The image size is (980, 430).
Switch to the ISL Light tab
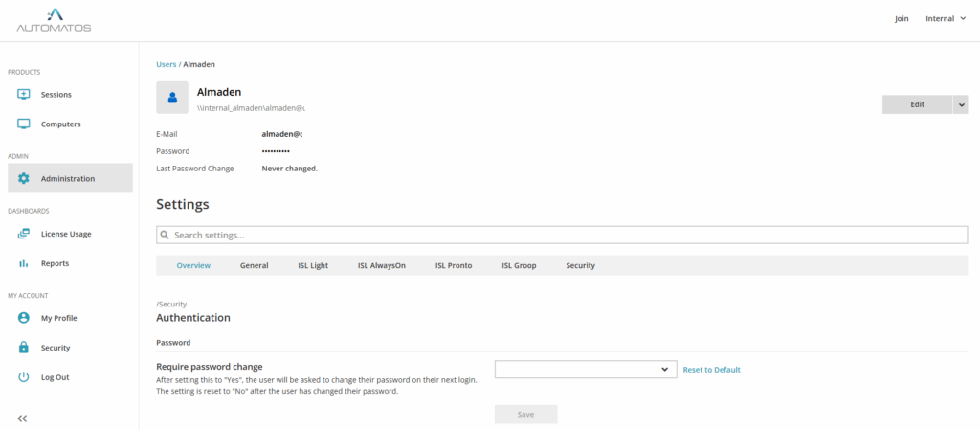tap(313, 265)
